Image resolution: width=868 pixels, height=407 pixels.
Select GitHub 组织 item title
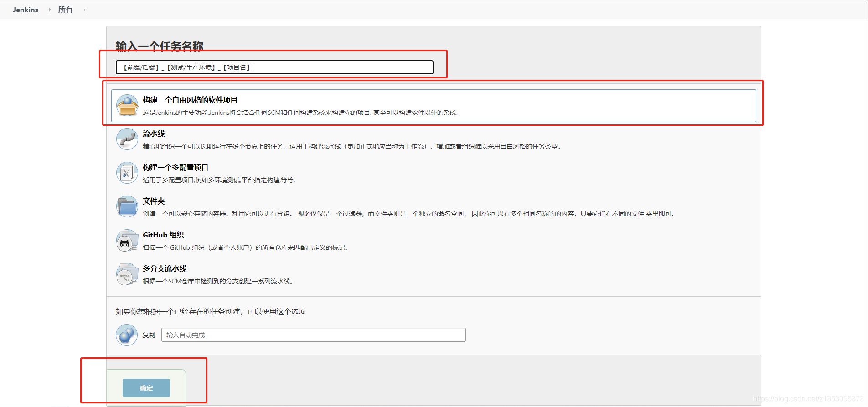click(x=163, y=235)
